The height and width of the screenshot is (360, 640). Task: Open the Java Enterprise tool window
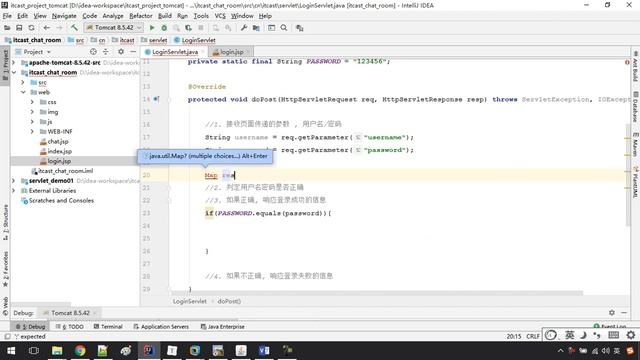(222, 327)
